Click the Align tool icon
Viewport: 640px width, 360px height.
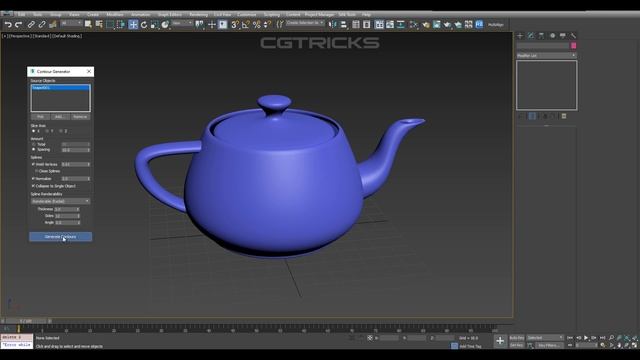click(x=344, y=25)
